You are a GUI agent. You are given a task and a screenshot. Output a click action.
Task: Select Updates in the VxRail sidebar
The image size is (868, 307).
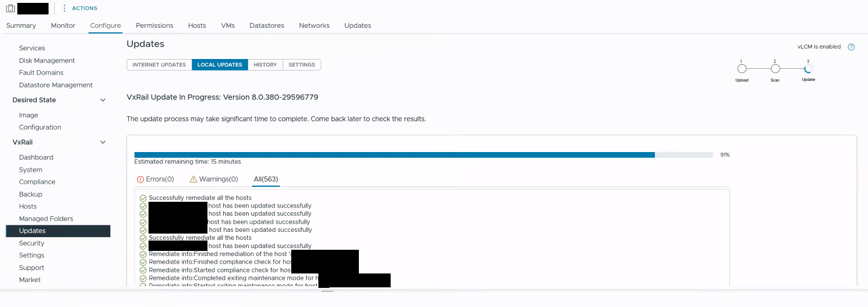point(58,231)
